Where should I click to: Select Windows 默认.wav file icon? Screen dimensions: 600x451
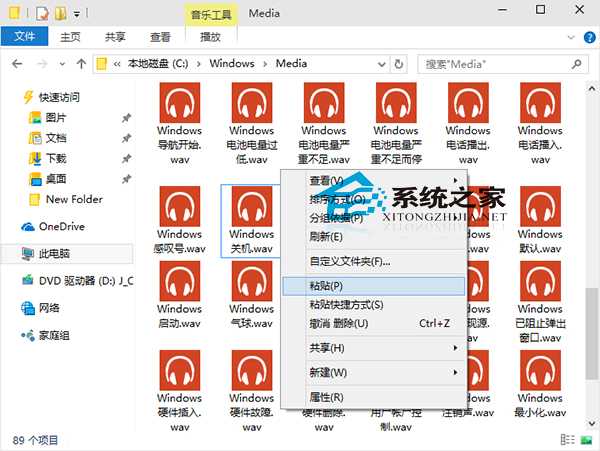540,207
